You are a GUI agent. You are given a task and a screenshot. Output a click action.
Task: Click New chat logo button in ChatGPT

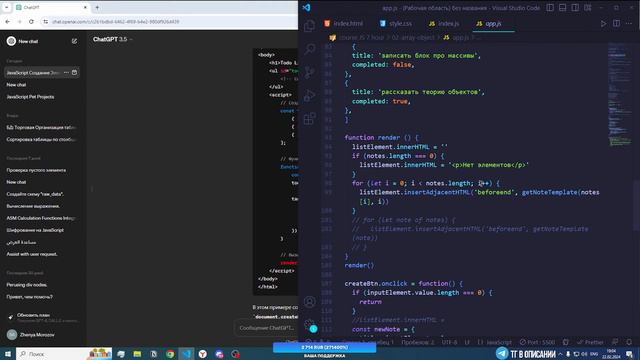(x=23, y=41)
